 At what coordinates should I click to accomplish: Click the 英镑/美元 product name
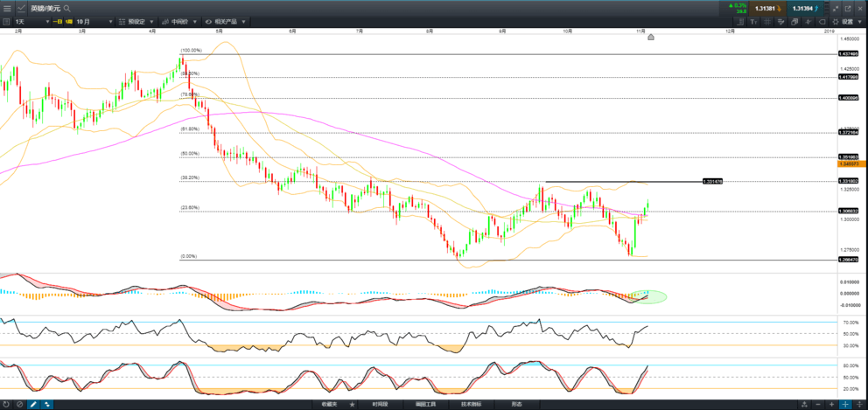tap(45, 8)
